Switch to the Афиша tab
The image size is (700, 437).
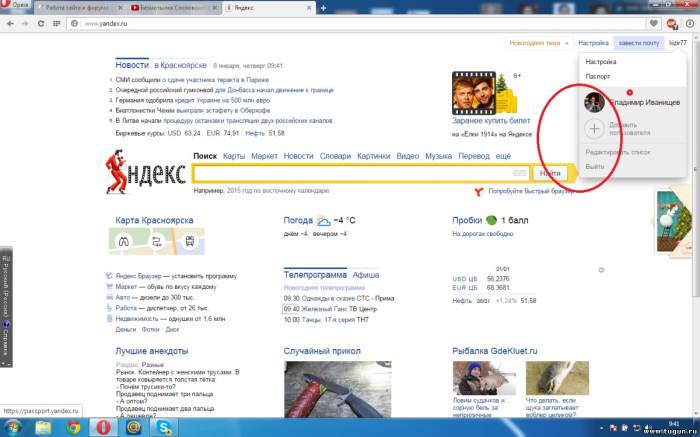tap(366, 275)
